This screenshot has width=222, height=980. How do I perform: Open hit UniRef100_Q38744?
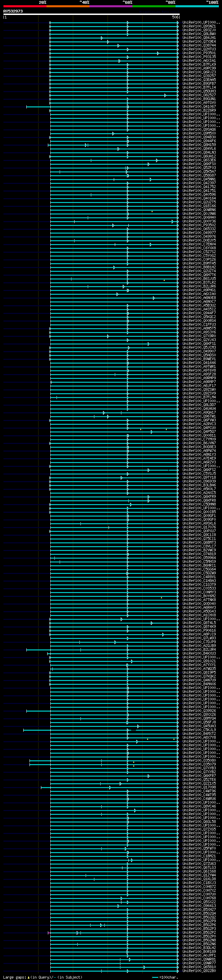[x=199, y=45]
